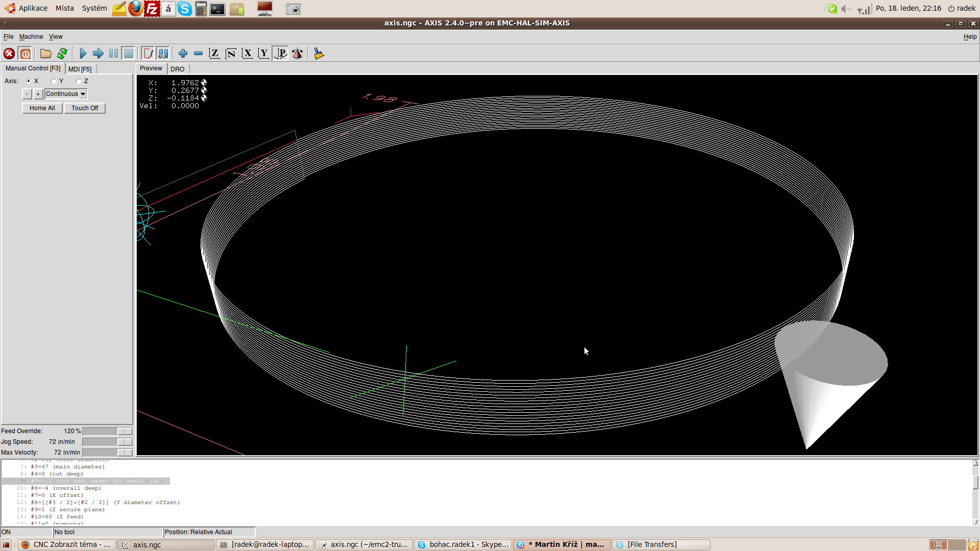Image resolution: width=980 pixels, height=551 pixels.
Task: Switch to perspective view
Action: tap(281, 54)
